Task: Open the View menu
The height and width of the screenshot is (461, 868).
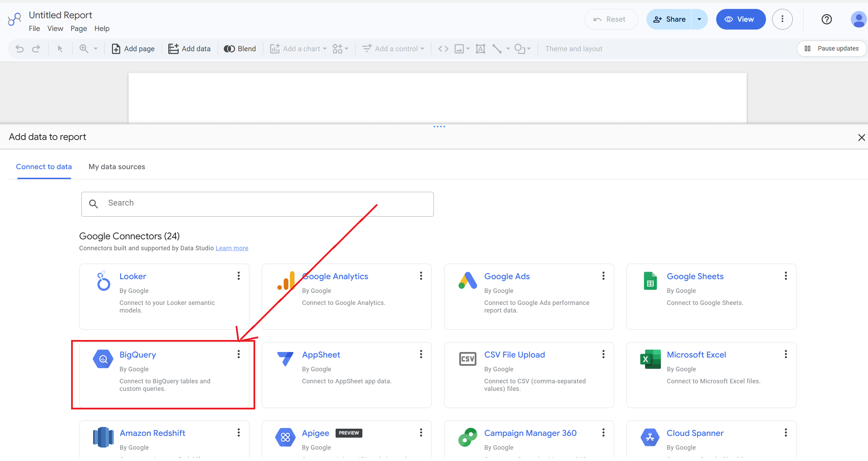Action: click(55, 29)
